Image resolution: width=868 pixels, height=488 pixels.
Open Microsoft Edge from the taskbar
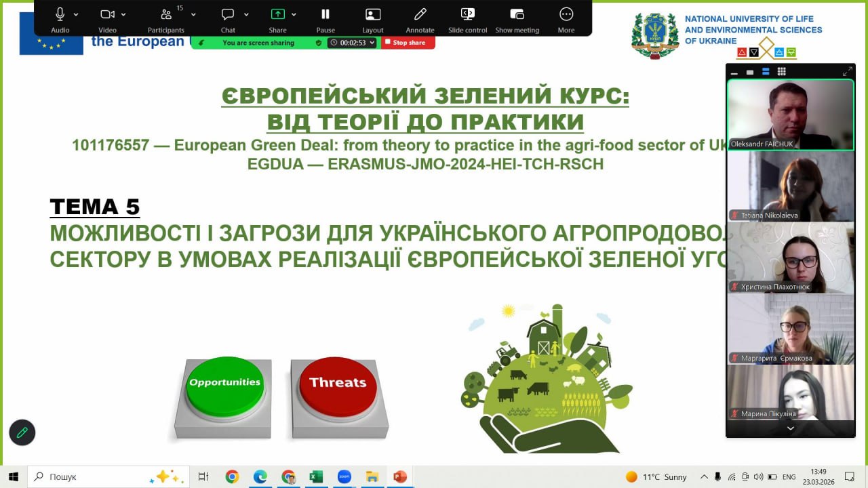click(x=260, y=476)
